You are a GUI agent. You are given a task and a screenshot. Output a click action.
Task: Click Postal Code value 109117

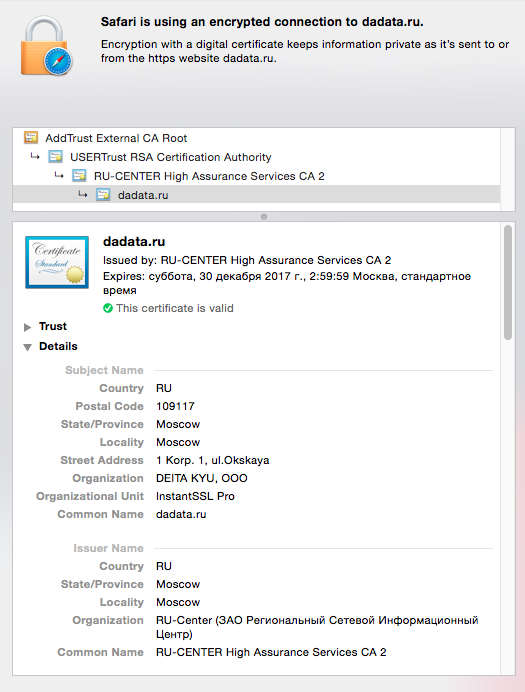(x=175, y=406)
